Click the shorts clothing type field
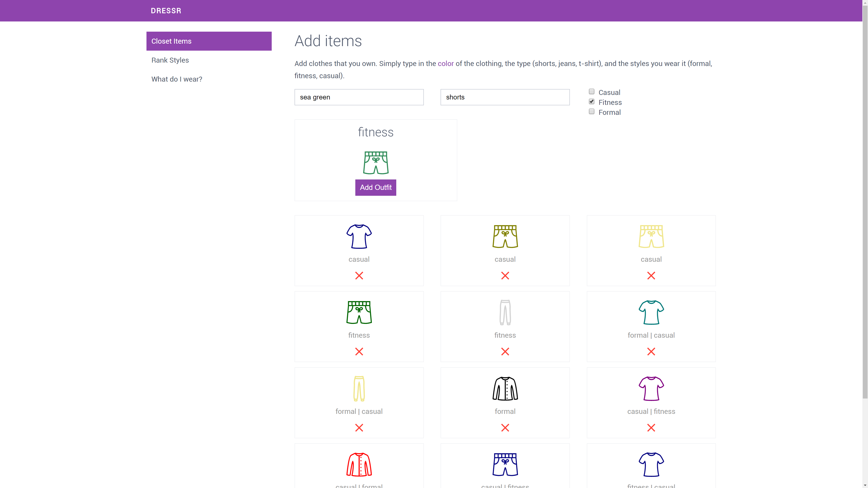The image size is (868, 488). [505, 97]
